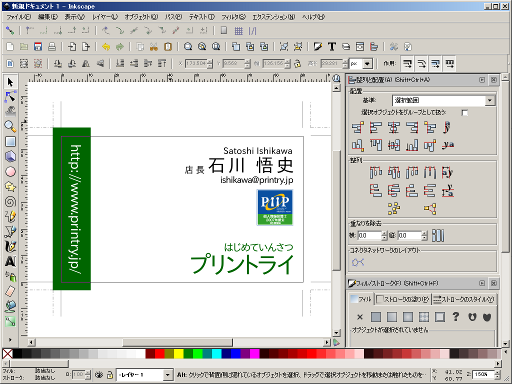
Task: Click the Paste clipboard icon
Action: coord(168,47)
